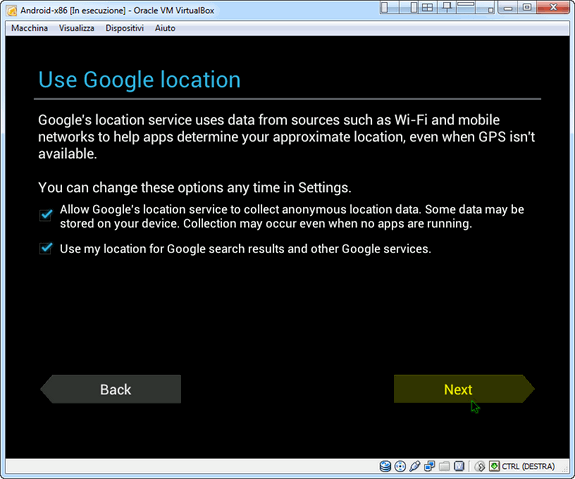Click the hard disk activity status icon

coord(385,466)
